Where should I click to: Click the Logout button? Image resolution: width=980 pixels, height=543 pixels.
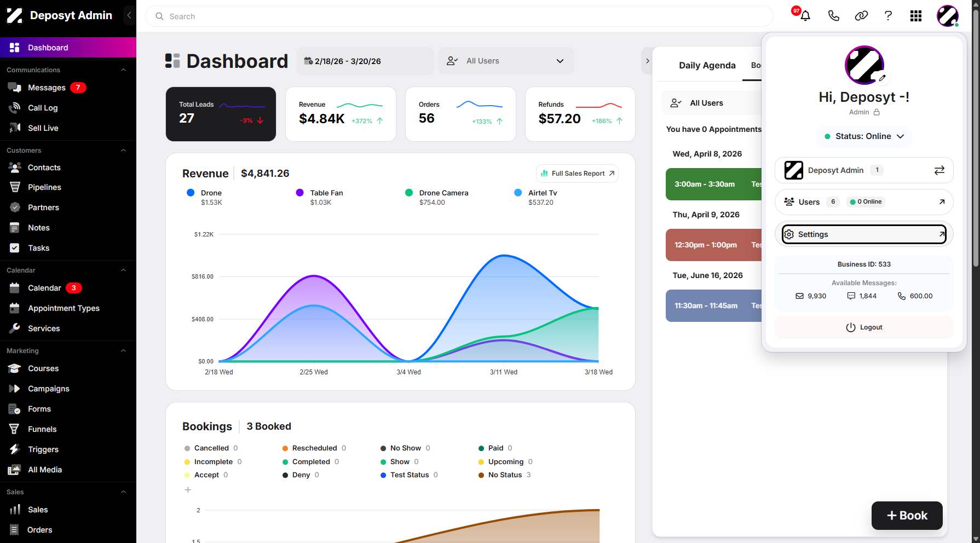pos(864,327)
